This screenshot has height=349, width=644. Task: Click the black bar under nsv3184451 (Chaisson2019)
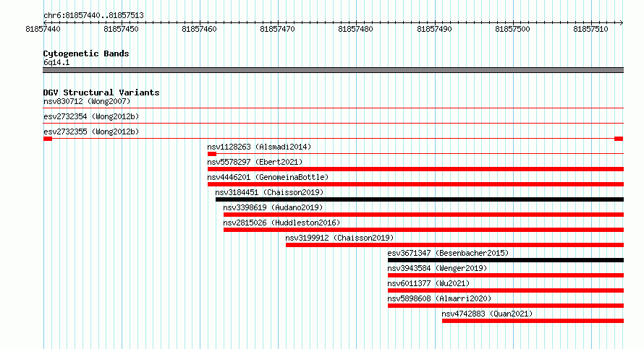coord(420,199)
